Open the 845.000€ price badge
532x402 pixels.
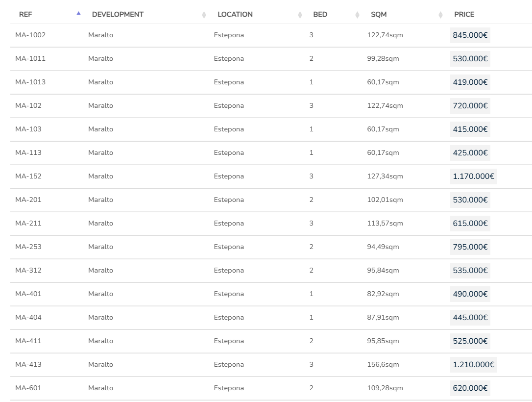click(470, 35)
